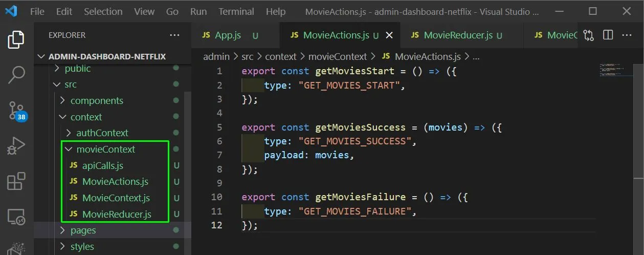
Task: Click JS icon of App.js tab
Action: tap(206, 35)
